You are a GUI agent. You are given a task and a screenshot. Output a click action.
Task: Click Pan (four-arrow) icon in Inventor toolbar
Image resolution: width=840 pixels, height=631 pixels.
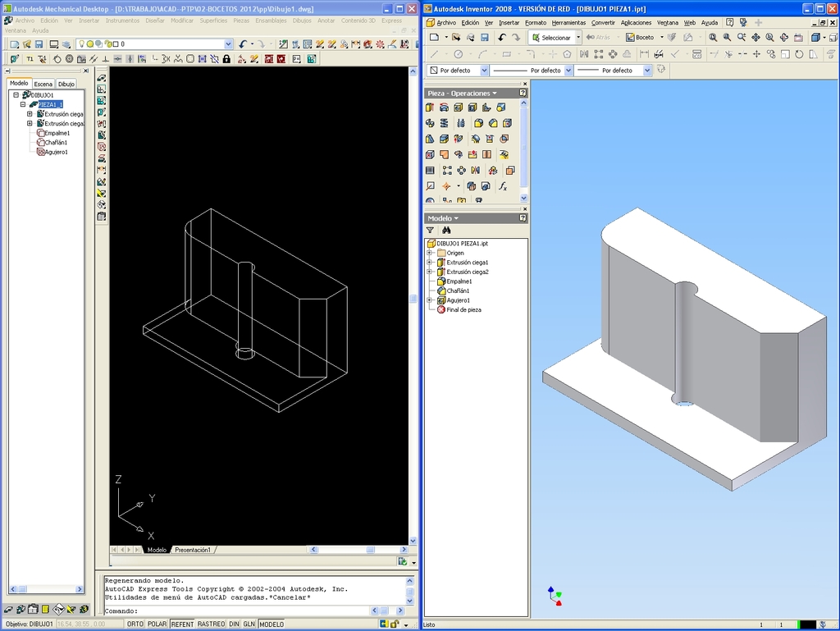pyautogui.click(x=756, y=38)
